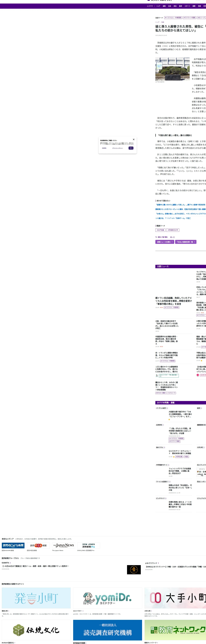Viewport: 206px width, 644px height.
Task: Click the save-for-later folder icon
Action: pyautogui.click(x=156, y=237)
